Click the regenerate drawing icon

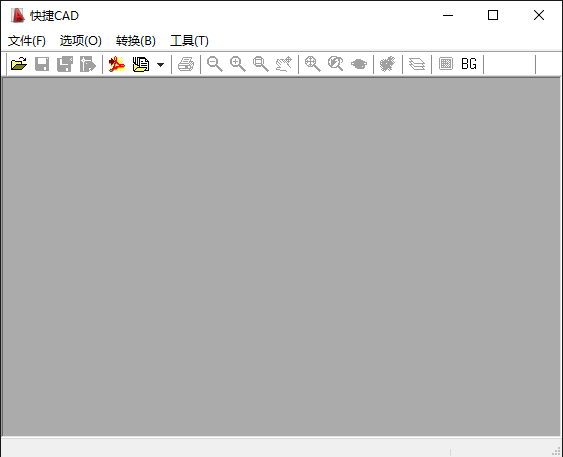(388, 64)
